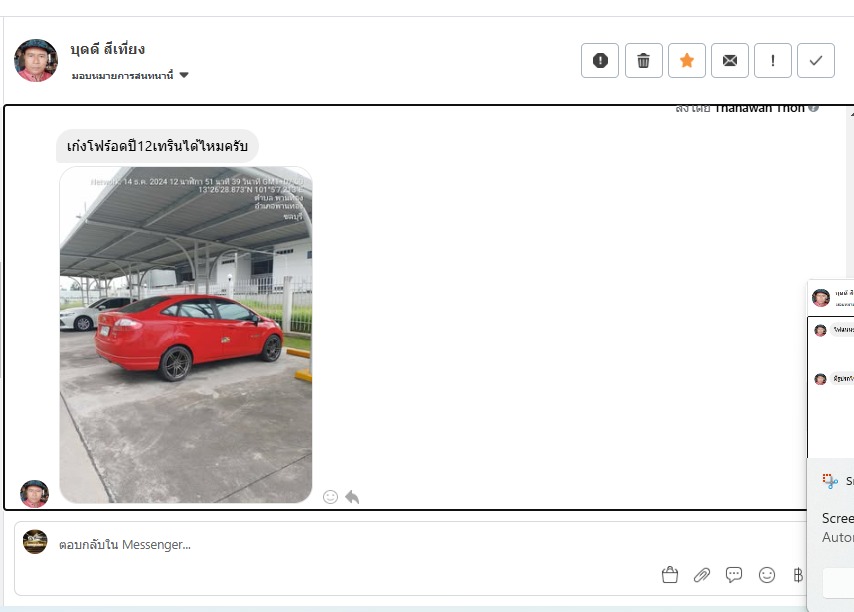Click page avatar in reply box

(35, 542)
